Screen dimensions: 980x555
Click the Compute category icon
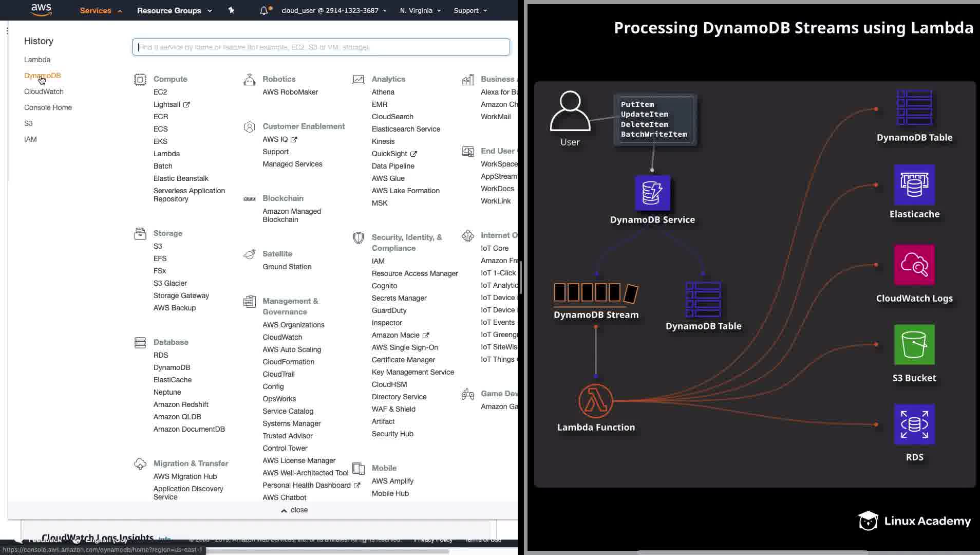[140, 80]
